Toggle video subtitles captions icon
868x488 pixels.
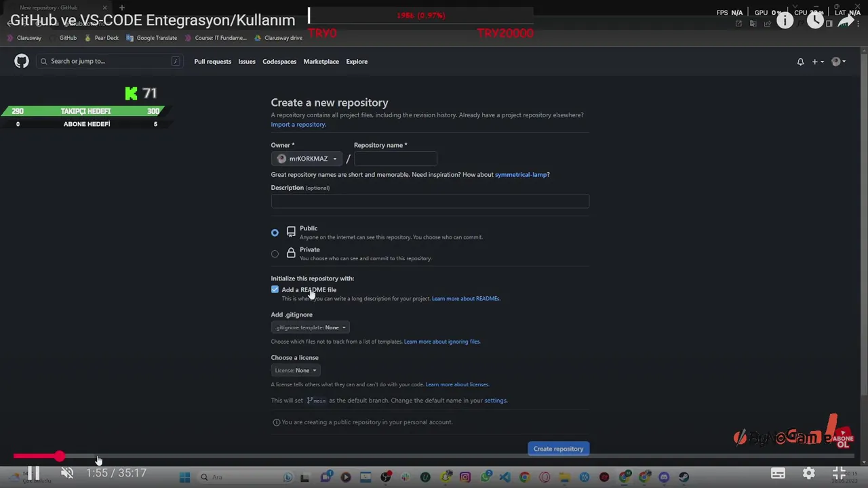[778, 473]
